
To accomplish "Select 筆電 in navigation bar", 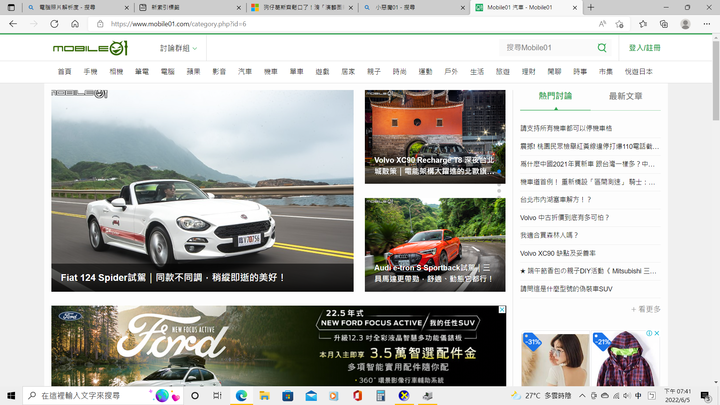I will click(142, 72).
